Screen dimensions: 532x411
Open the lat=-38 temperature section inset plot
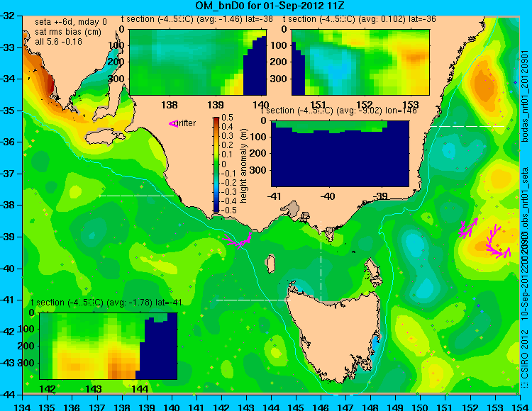(x=198, y=62)
